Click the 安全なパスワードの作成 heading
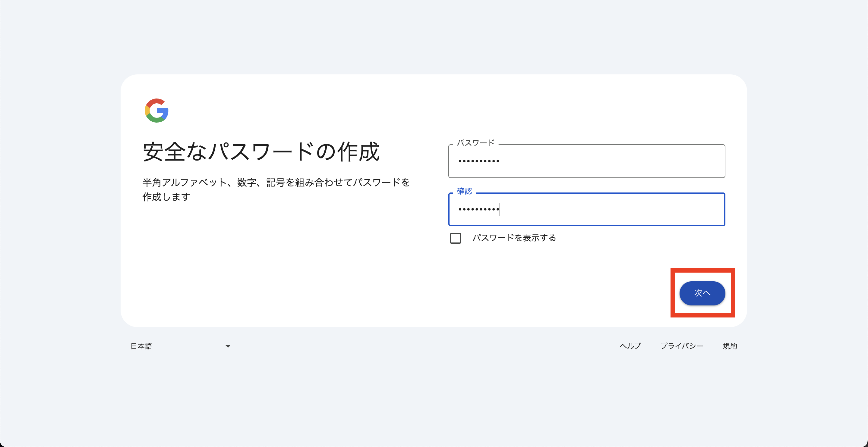The width and height of the screenshot is (868, 447). pos(261,152)
